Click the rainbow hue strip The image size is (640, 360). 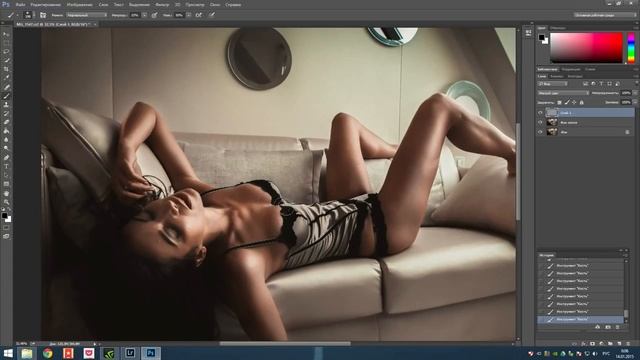(x=631, y=48)
